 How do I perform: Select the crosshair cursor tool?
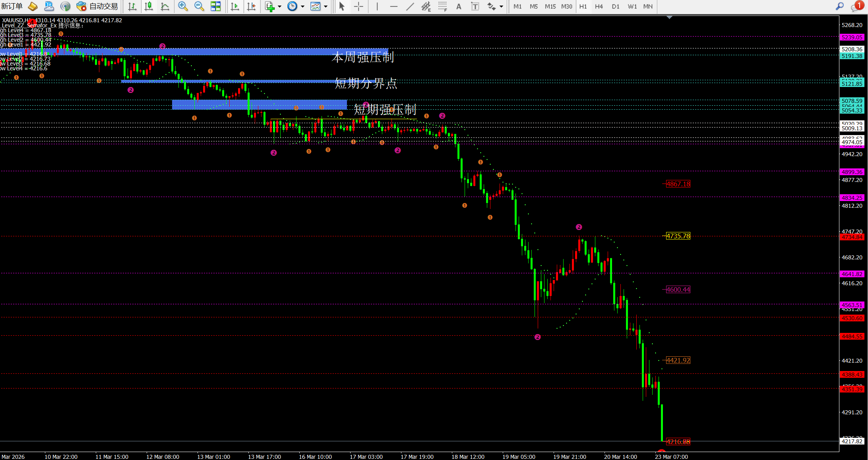[x=358, y=6]
